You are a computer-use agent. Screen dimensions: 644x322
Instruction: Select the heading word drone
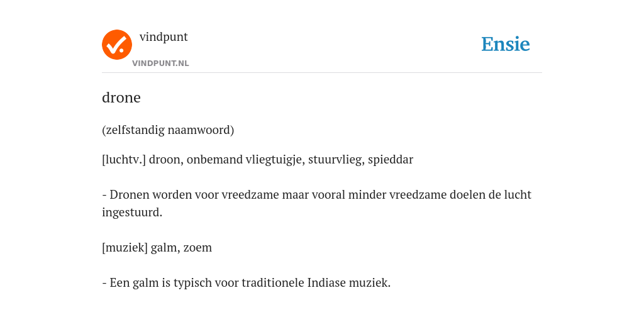tap(121, 97)
